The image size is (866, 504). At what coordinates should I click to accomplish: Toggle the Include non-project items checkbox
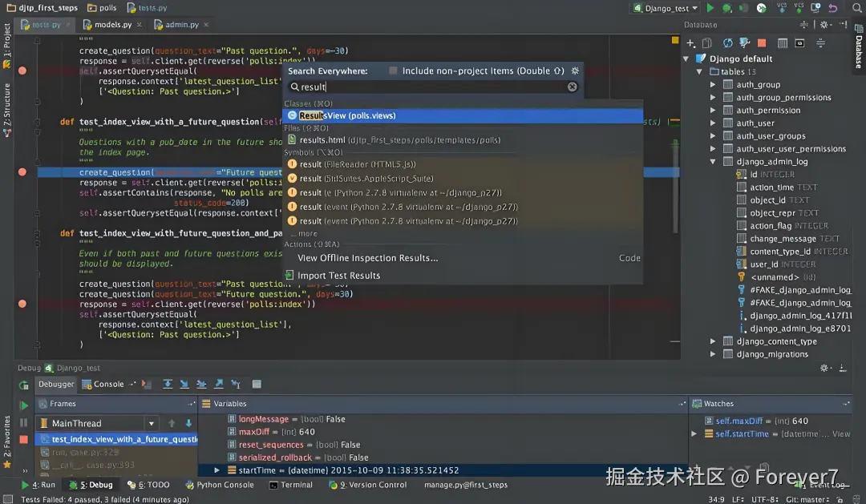(x=393, y=71)
